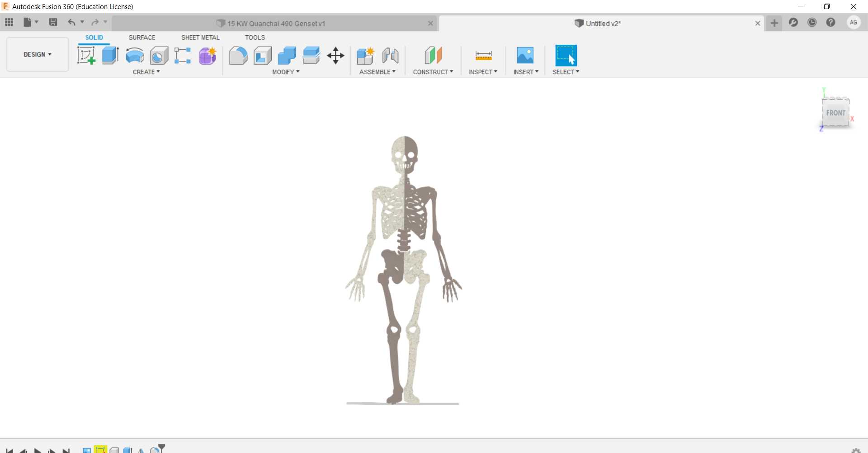Screen dimensions: 868x453
Task: Select the Offset Plane construct tool
Action: 433,56
